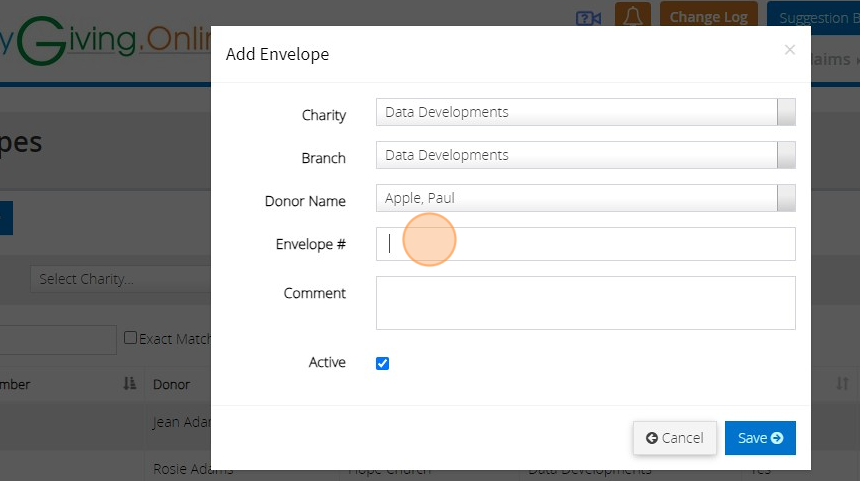Click the Giving.Online logo
Viewport: 860px width, 481px height.
(100, 42)
